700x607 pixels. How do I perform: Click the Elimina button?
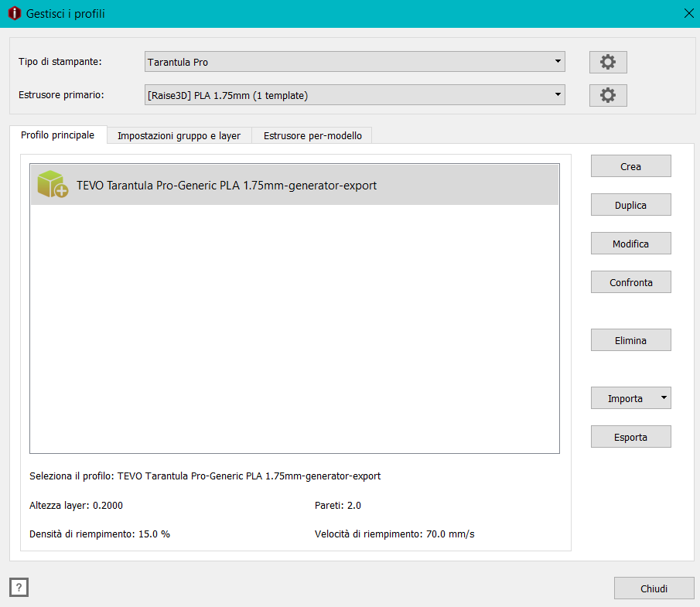click(x=630, y=340)
